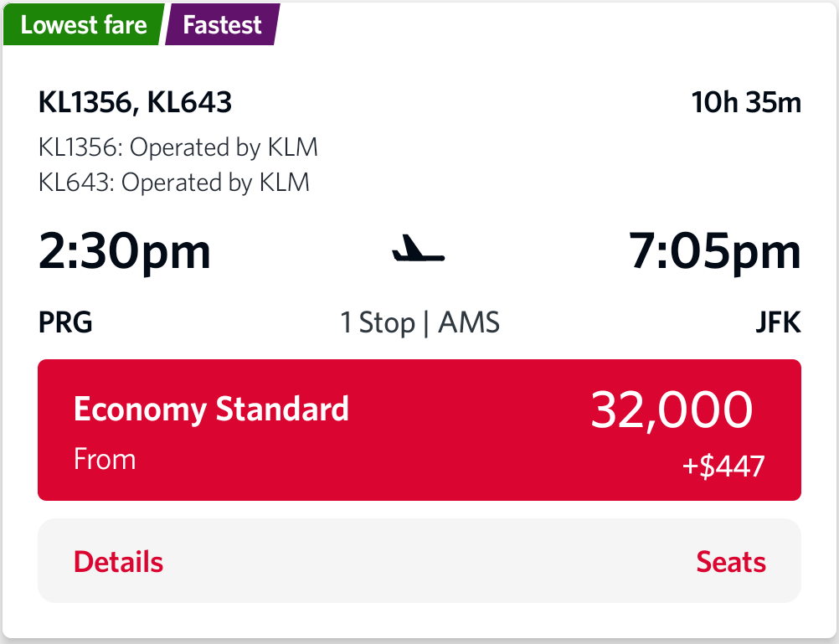Click the PRG origin airport code
Image resolution: width=839 pixels, height=644 pixels.
[x=65, y=322]
